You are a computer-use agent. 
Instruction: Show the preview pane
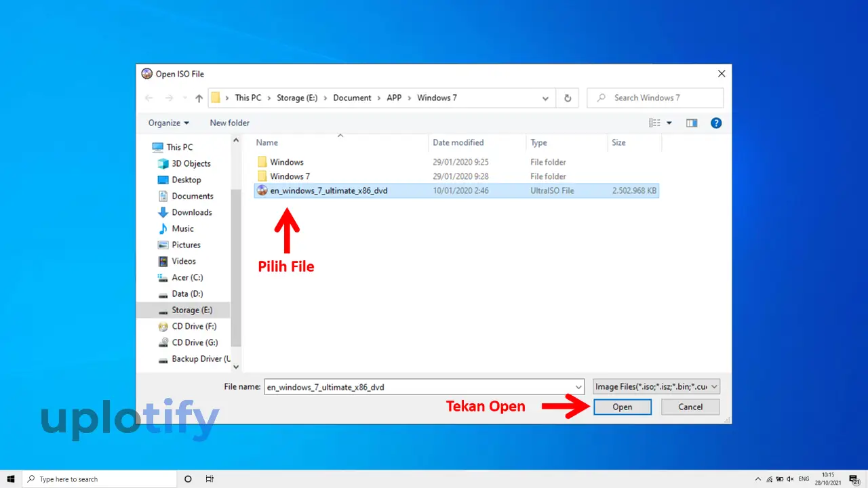[692, 123]
